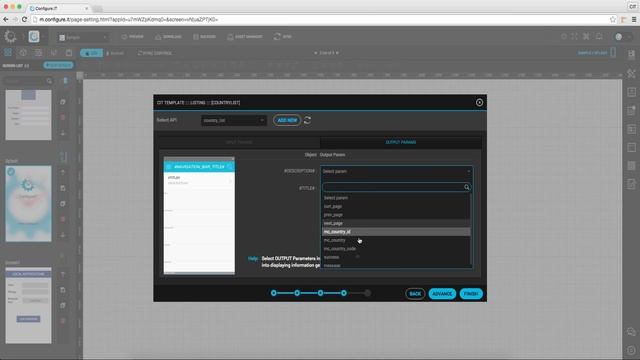Open the project selector dropdown
640x360 pixels.
coord(83,37)
